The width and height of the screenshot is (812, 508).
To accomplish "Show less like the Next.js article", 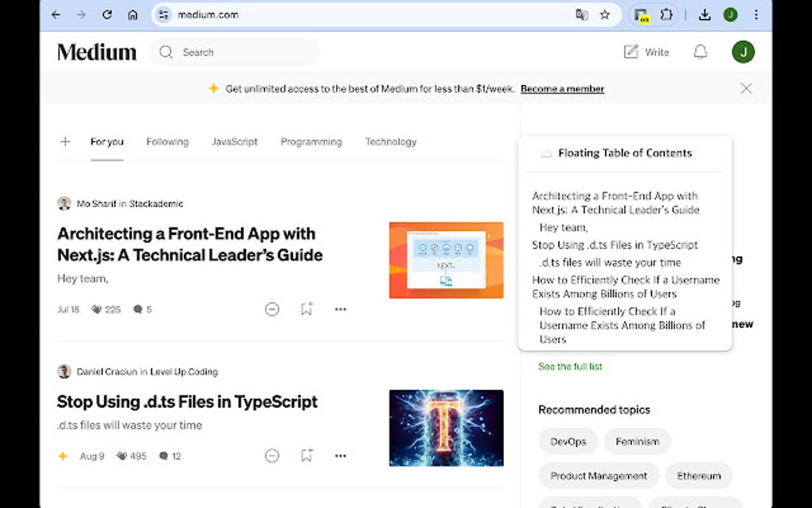I will pyautogui.click(x=272, y=309).
